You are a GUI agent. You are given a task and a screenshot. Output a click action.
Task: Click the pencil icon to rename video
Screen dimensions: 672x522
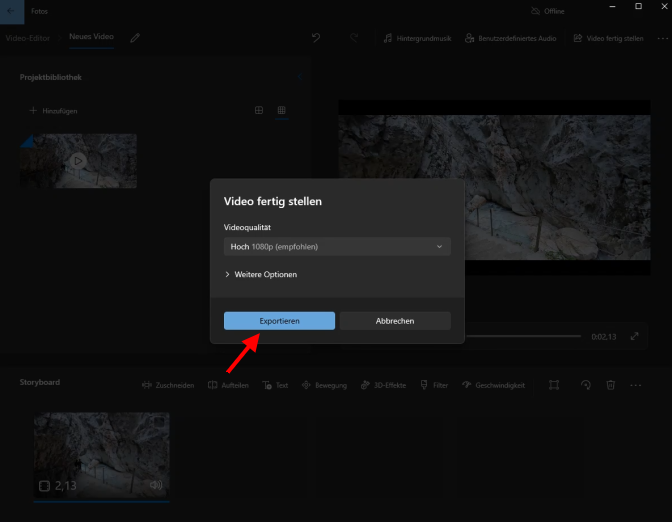coord(135,38)
